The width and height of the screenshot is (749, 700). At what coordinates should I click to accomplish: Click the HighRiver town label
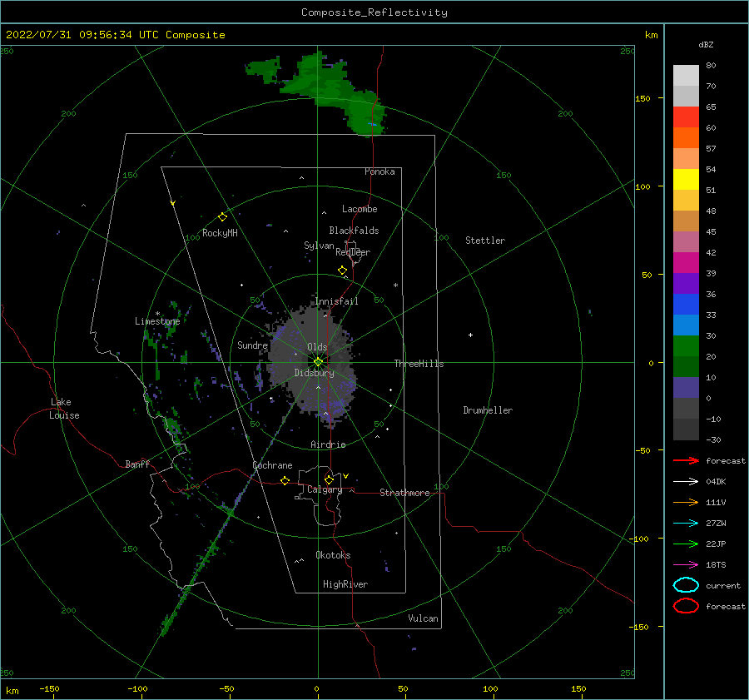[345, 584]
